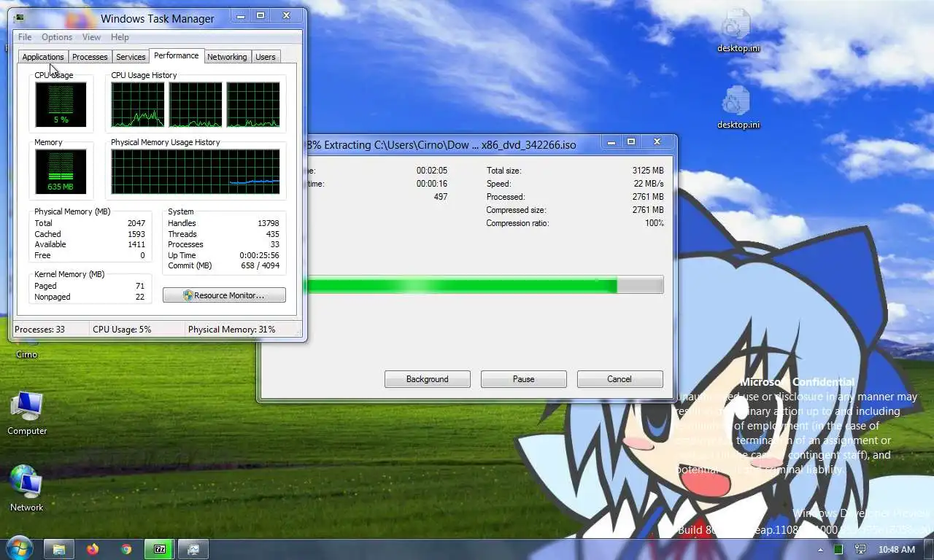Click the second CPU Usage History graph
934x560 pixels.
pos(196,104)
